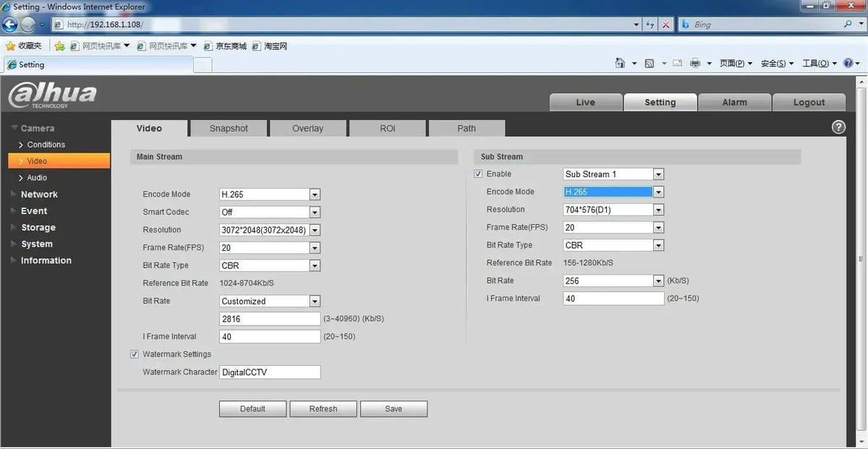
Task: Click the IE back navigation arrow
Action: click(11, 24)
